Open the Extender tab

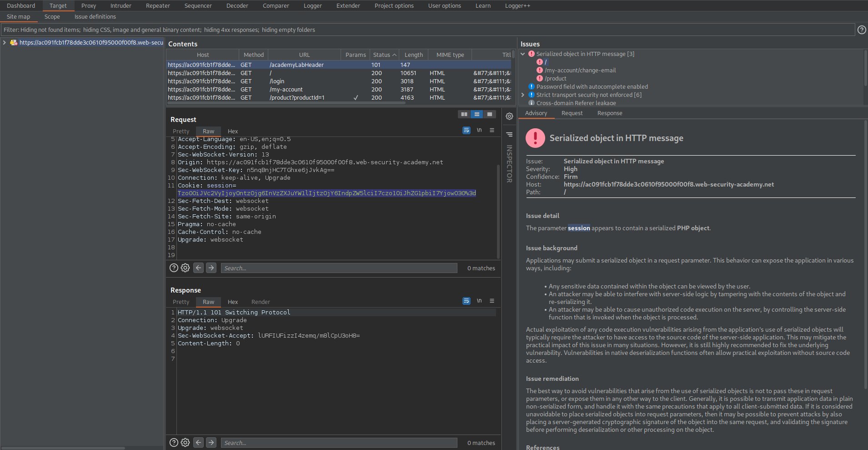point(348,6)
